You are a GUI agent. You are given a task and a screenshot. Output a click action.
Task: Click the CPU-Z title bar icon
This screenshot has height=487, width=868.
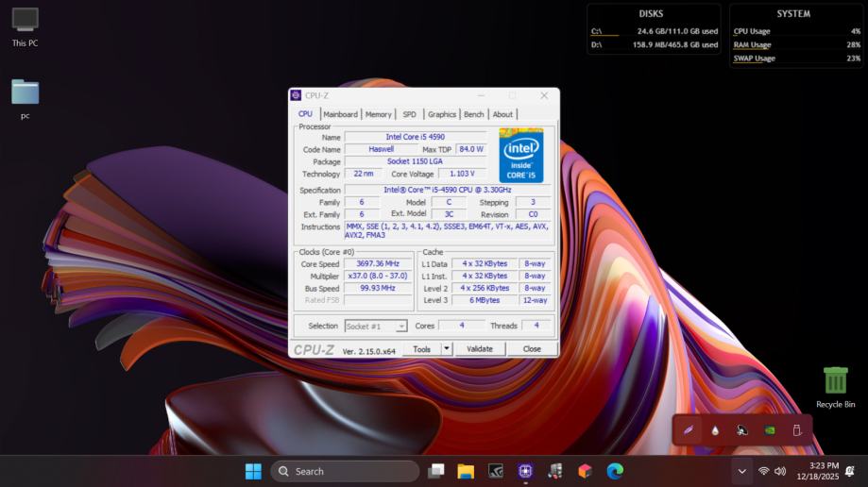297,95
